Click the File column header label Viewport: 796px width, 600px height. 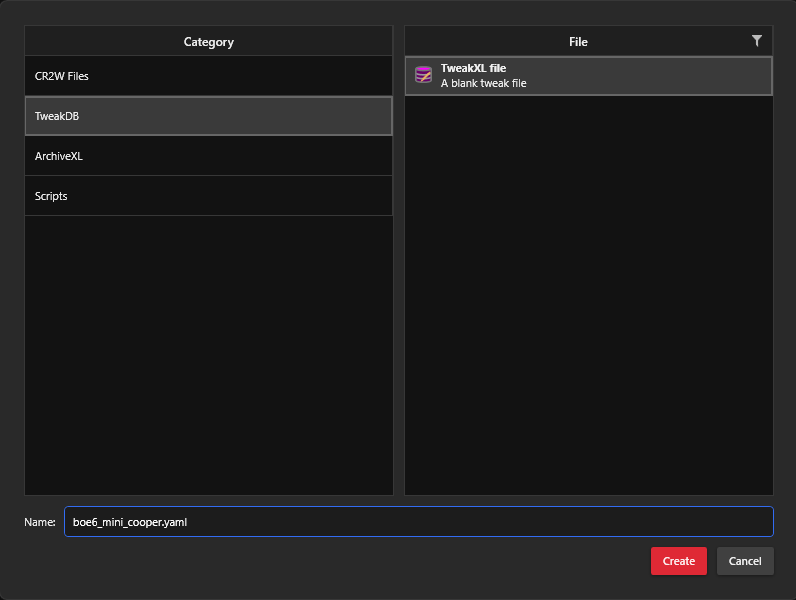tap(578, 42)
